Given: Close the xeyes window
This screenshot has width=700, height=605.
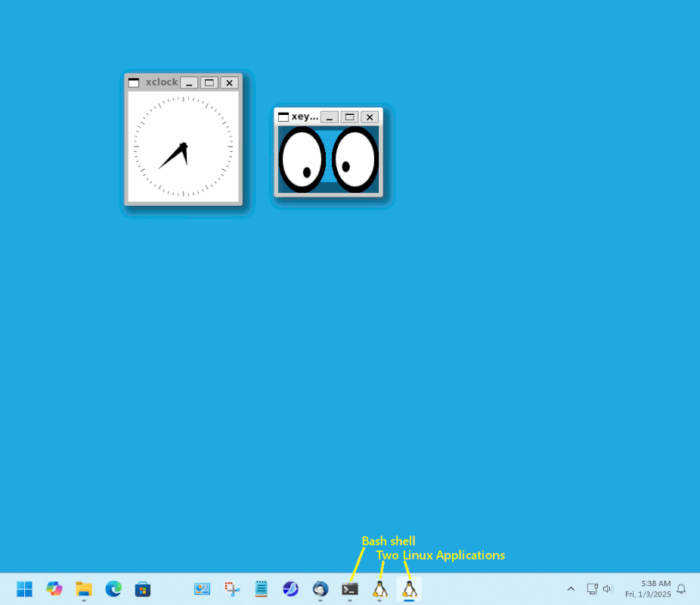Looking at the screenshot, I should pyautogui.click(x=370, y=117).
